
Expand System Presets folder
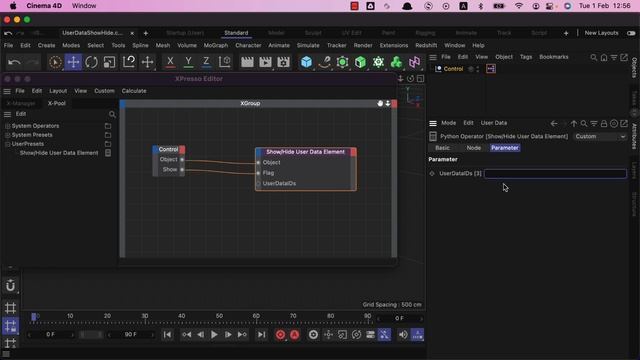[x=7, y=135]
